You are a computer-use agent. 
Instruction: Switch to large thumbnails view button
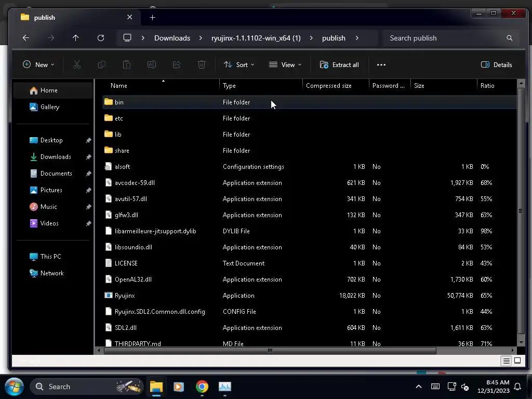click(x=517, y=361)
